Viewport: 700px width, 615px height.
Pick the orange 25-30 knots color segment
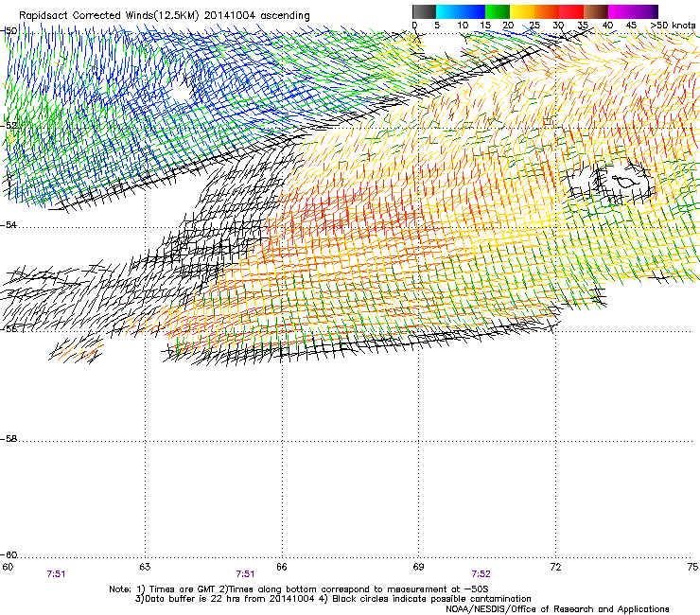click(x=547, y=11)
